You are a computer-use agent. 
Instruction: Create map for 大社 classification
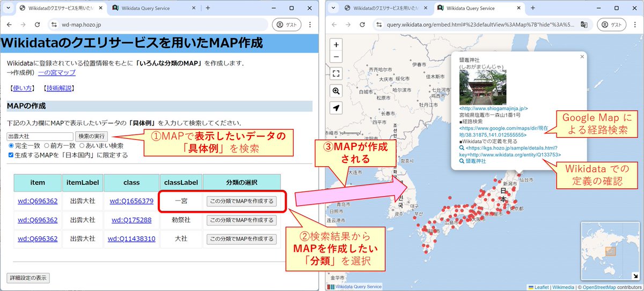point(241,238)
